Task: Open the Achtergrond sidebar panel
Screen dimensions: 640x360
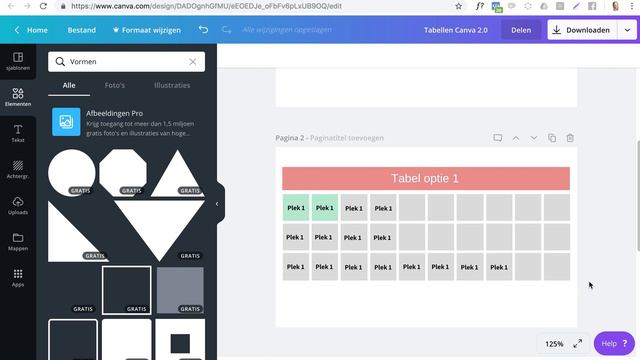Action: click(x=18, y=169)
